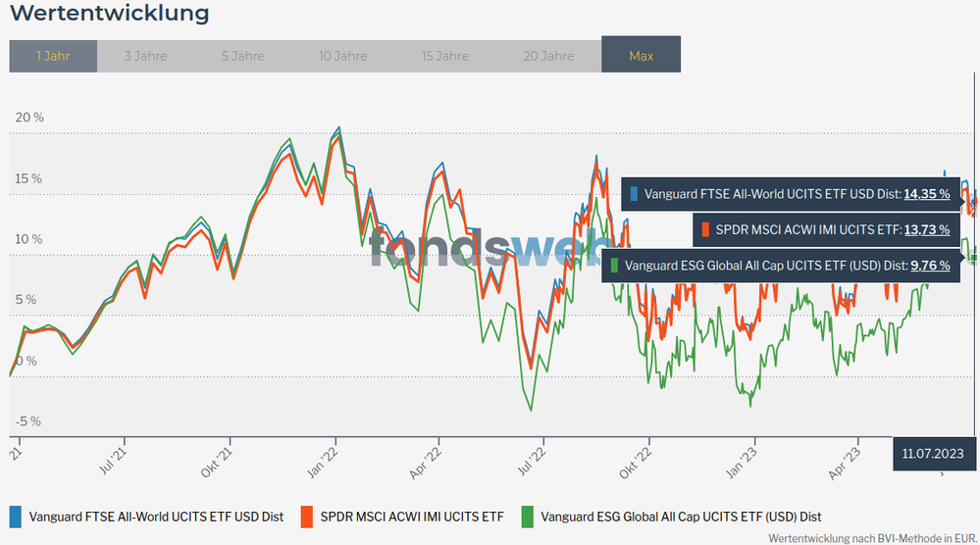Click the blue Vanguard FTSE legend swatch
Viewport: 980px width, 545px height.
tap(15, 516)
